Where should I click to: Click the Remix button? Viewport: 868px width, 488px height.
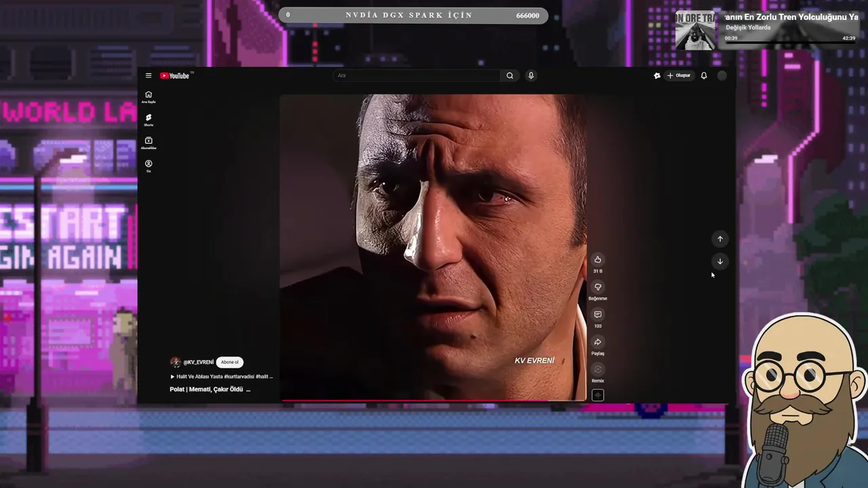point(597,369)
